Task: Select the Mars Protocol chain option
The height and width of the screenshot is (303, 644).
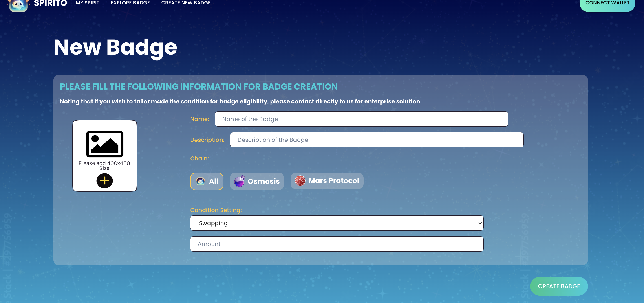Action: click(x=327, y=181)
